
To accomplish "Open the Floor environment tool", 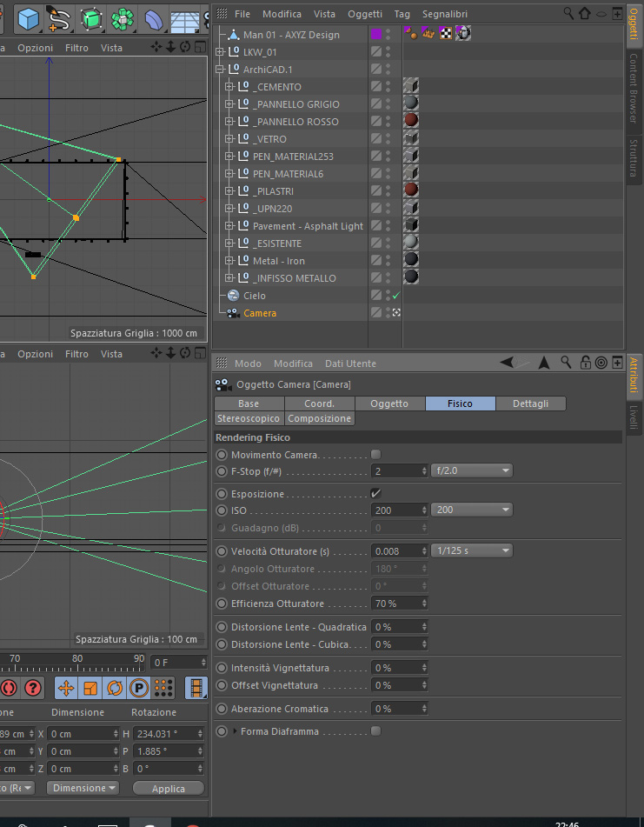I will 184,20.
